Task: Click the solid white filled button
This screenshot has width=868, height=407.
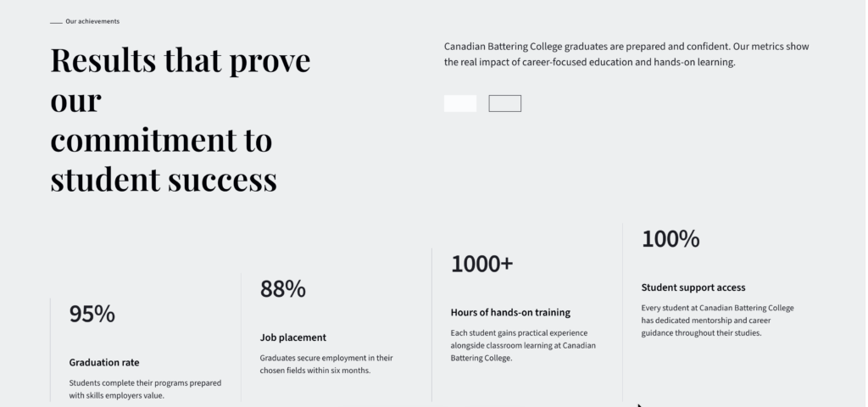Action: pyautogui.click(x=460, y=103)
